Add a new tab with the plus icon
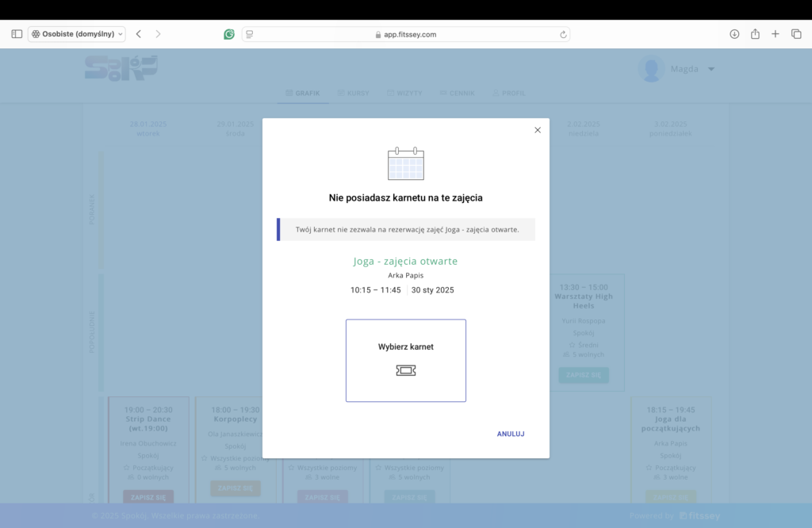Image resolution: width=812 pixels, height=528 pixels. click(776, 34)
